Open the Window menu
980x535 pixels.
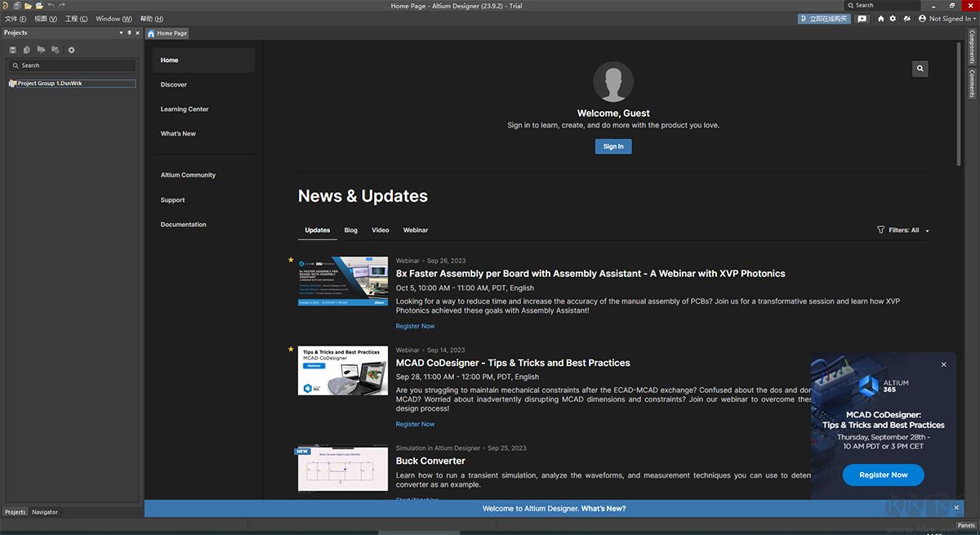[114, 19]
